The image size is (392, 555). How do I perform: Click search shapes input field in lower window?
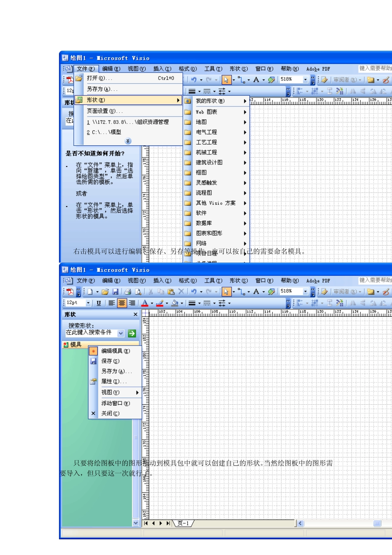tap(91, 333)
